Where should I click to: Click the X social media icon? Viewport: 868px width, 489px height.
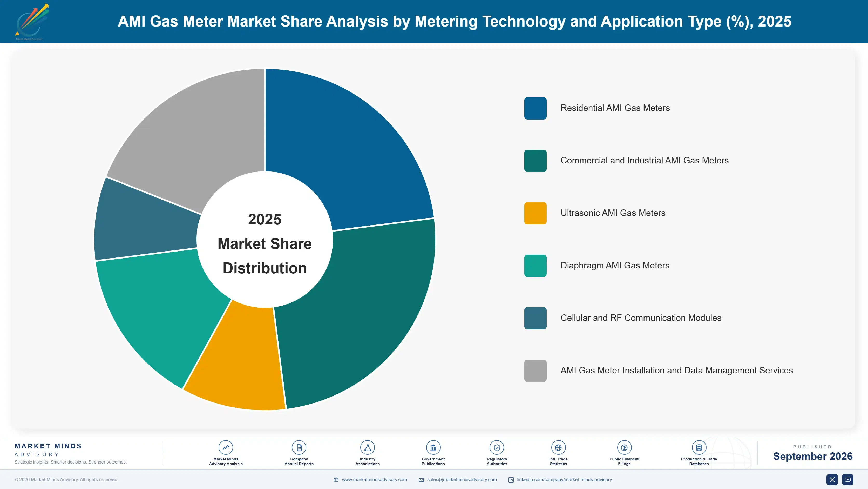832,480
